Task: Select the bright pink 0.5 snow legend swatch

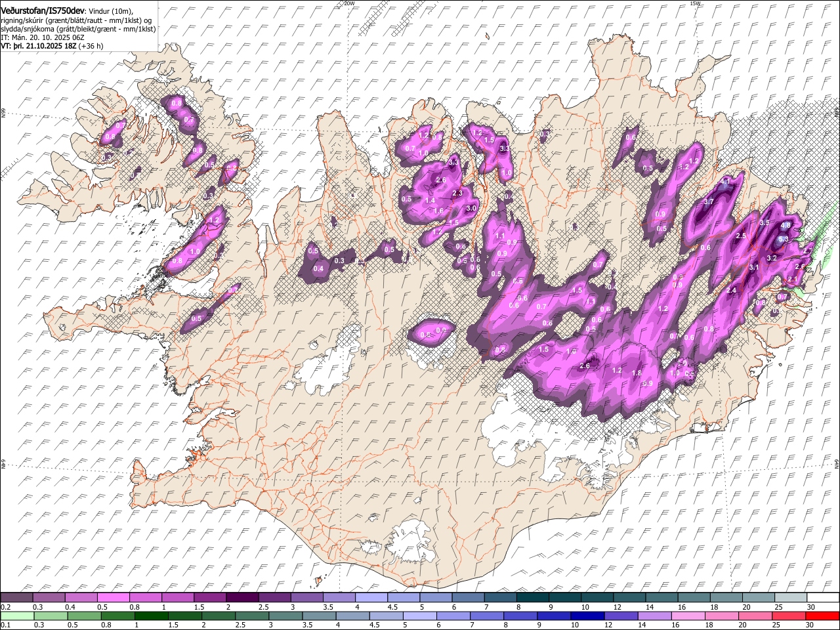Action: coord(113,597)
